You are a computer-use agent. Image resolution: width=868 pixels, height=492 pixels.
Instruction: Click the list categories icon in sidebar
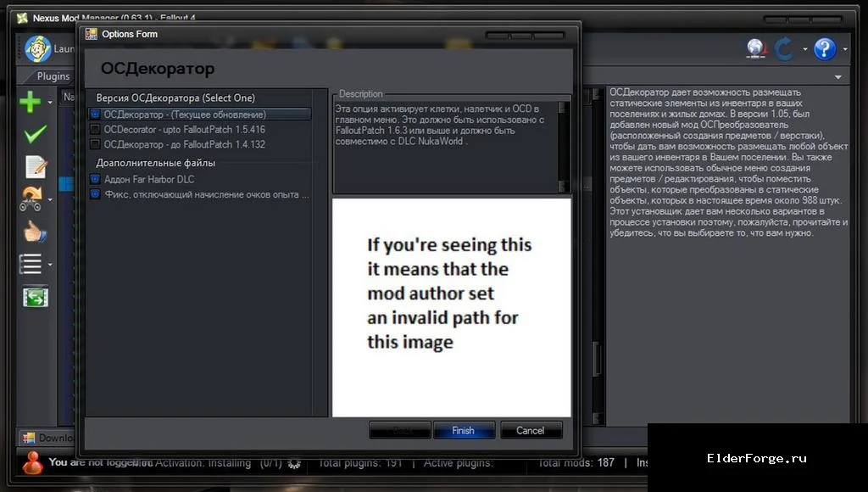coord(31,264)
